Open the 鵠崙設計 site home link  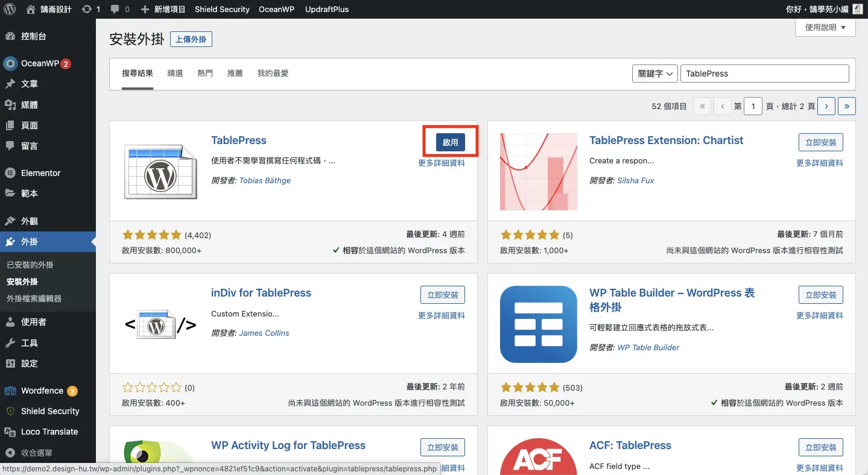[49, 9]
